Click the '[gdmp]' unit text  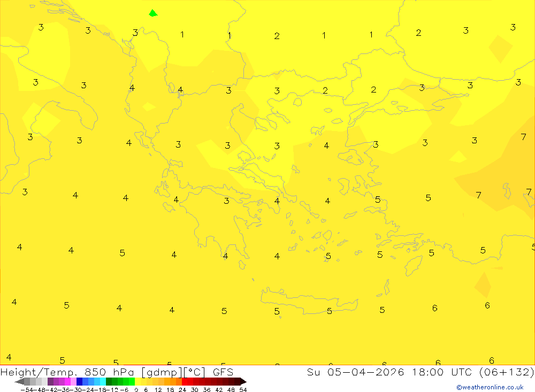(162, 373)
